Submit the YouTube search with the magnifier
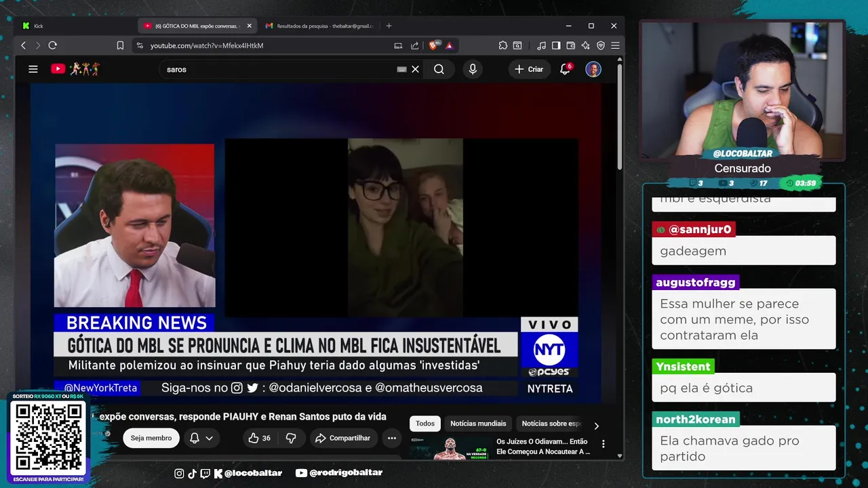Viewport: 868px width, 488px height. tap(439, 69)
